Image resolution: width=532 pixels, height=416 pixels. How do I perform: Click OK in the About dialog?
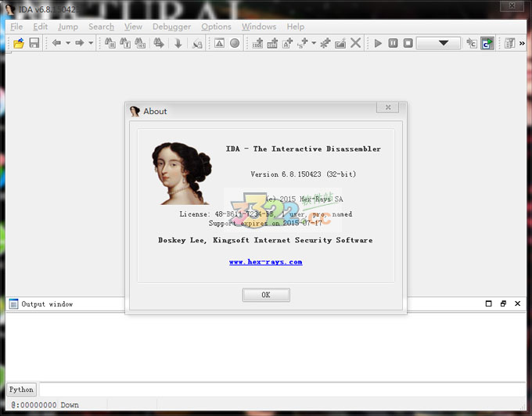click(266, 295)
